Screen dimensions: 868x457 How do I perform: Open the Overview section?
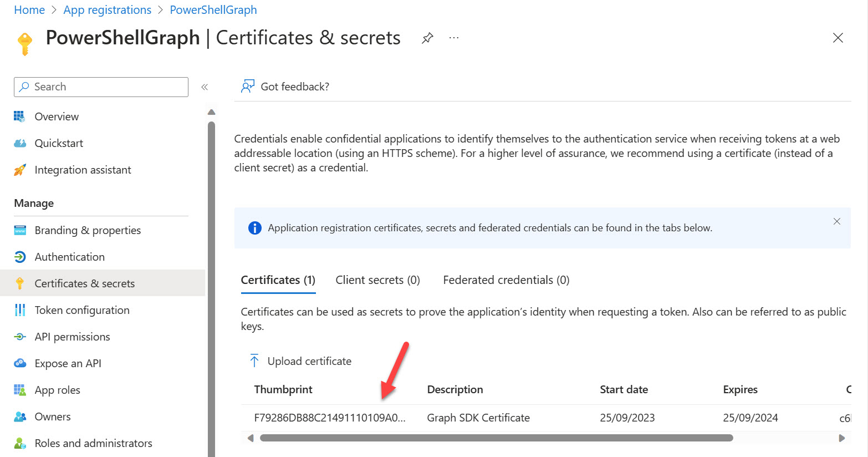[57, 116]
